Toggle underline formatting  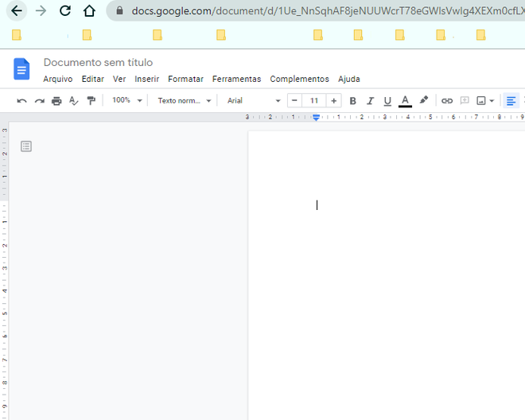click(387, 101)
